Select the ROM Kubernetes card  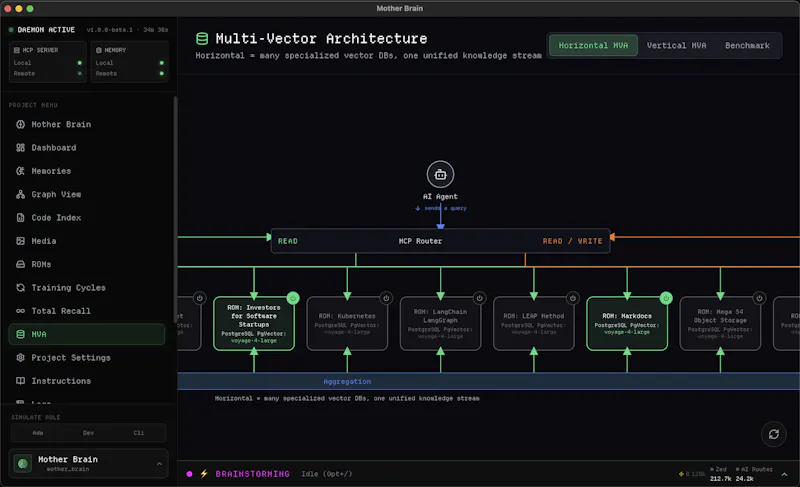coord(347,324)
